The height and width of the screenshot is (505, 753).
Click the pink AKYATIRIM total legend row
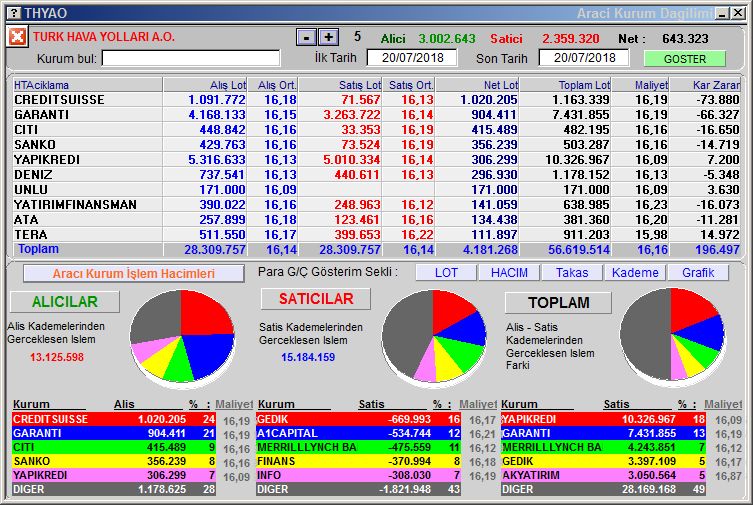[604, 475]
